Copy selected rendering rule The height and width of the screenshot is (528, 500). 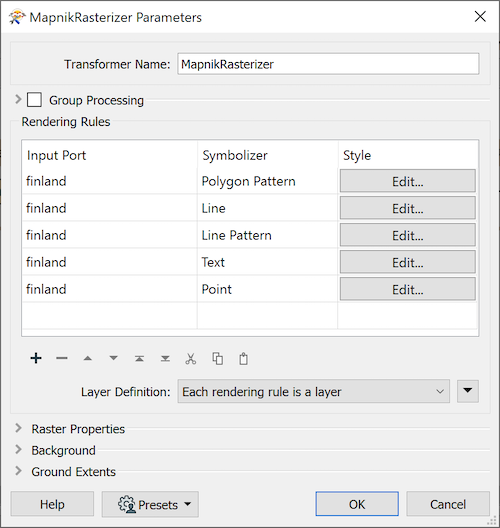(x=218, y=359)
